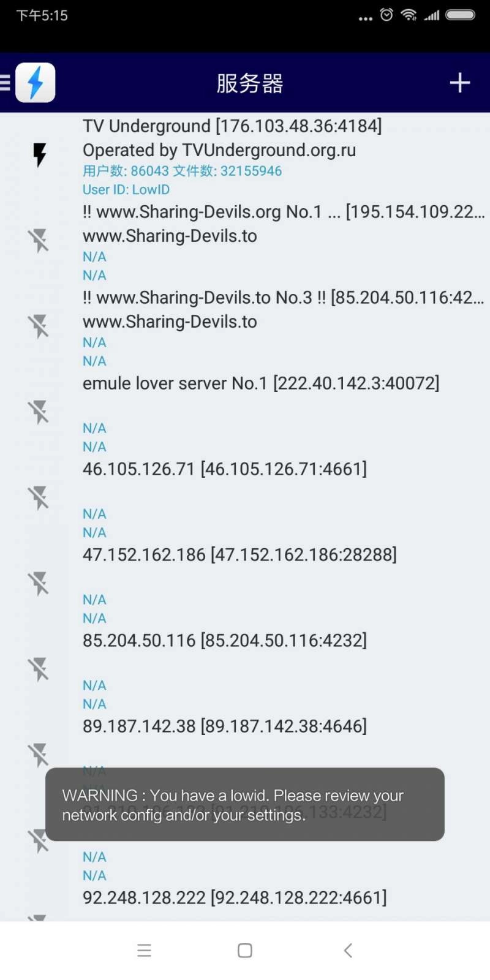Click the connected bolt icon for TV Underground
The image size is (490, 980).
pyautogui.click(x=39, y=155)
